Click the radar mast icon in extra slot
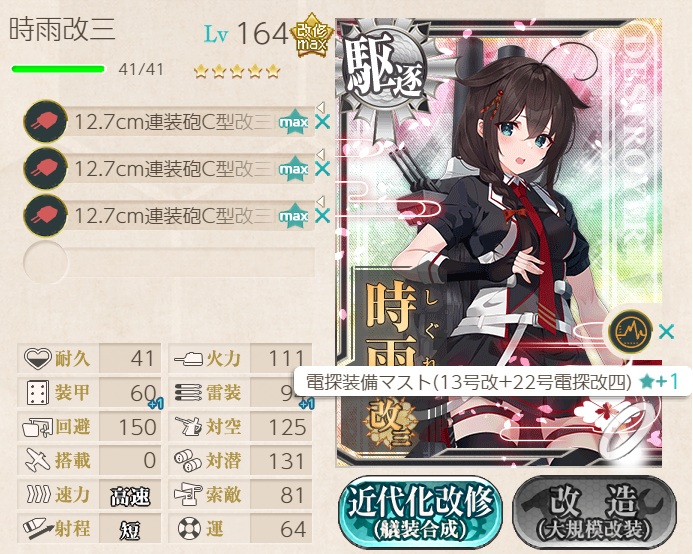The height and width of the screenshot is (554, 693). click(x=629, y=331)
